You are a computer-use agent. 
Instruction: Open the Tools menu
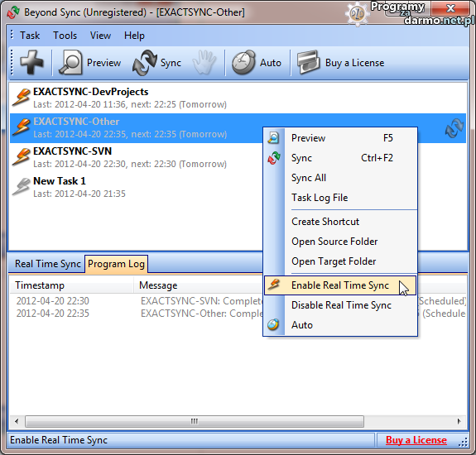pyautogui.click(x=65, y=36)
